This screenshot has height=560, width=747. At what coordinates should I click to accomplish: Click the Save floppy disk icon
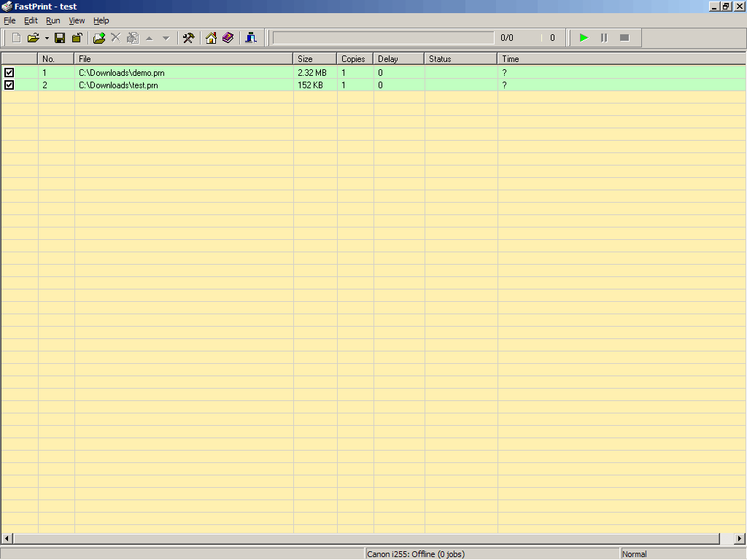tap(60, 38)
